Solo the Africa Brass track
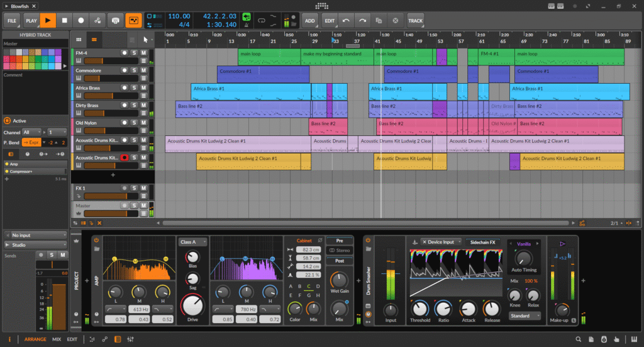644x347 pixels. click(134, 88)
